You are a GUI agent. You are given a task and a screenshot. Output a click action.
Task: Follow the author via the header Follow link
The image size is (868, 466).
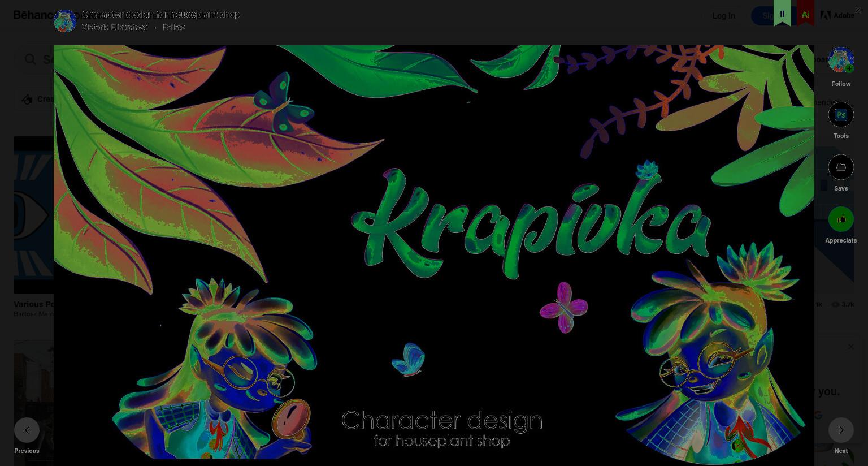174,27
